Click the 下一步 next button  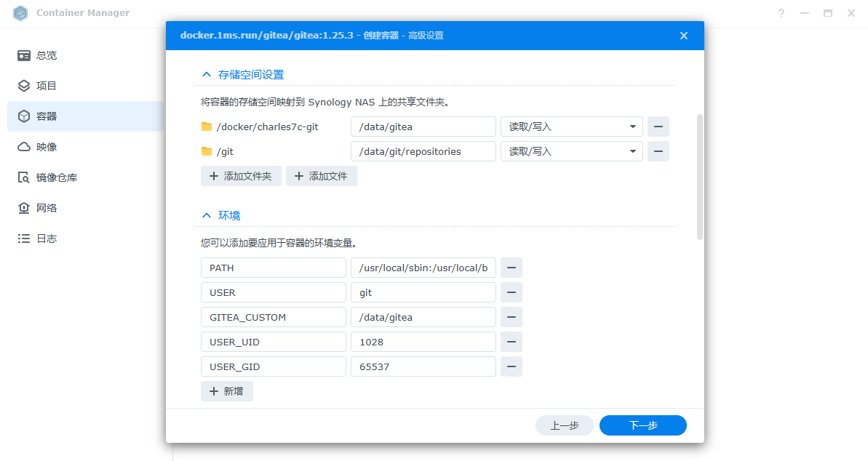(642, 425)
